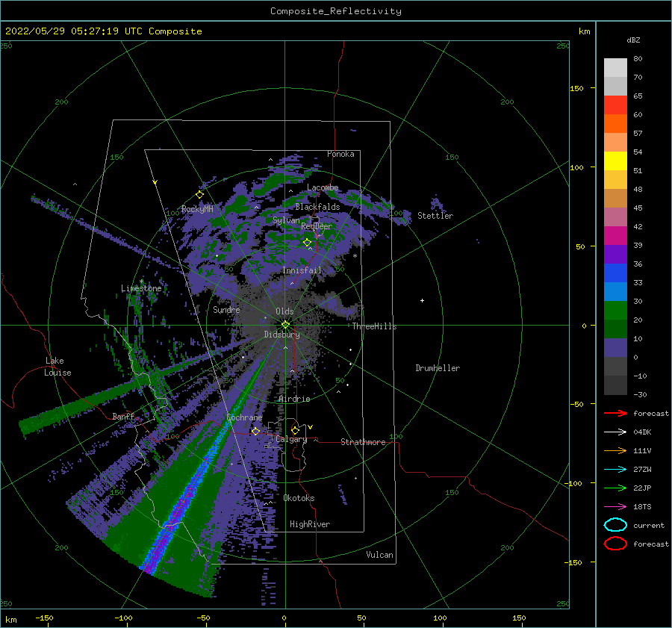Click the Lake Louise label

(x=57, y=367)
